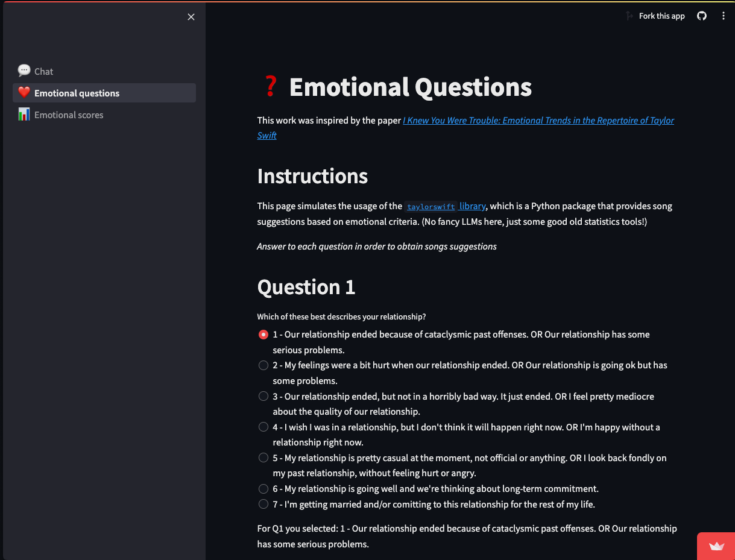The height and width of the screenshot is (560, 735).
Task: Click the red heart icon in sidebar
Action: (24, 92)
